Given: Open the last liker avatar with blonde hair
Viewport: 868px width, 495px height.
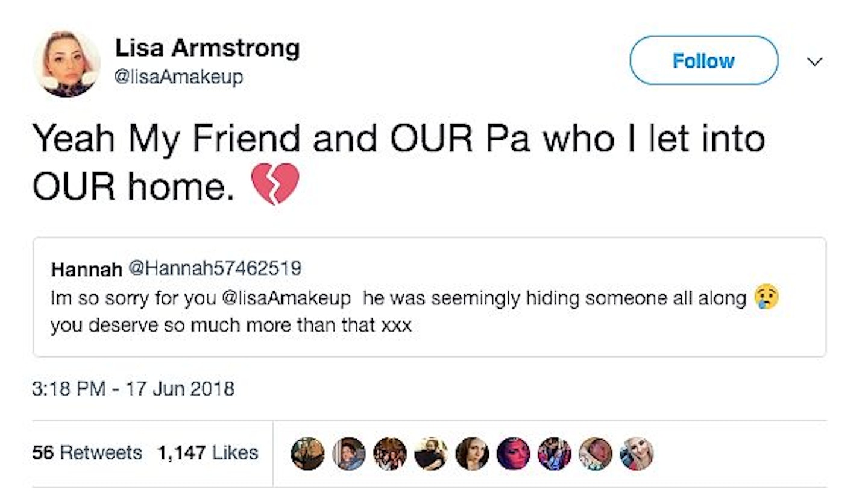Looking at the screenshot, I should [x=637, y=453].
